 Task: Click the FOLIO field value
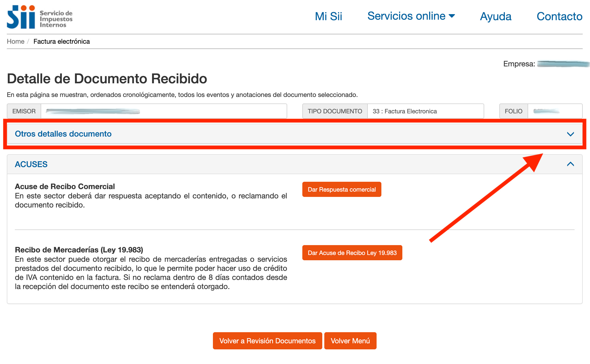click(x=555, y=111)
